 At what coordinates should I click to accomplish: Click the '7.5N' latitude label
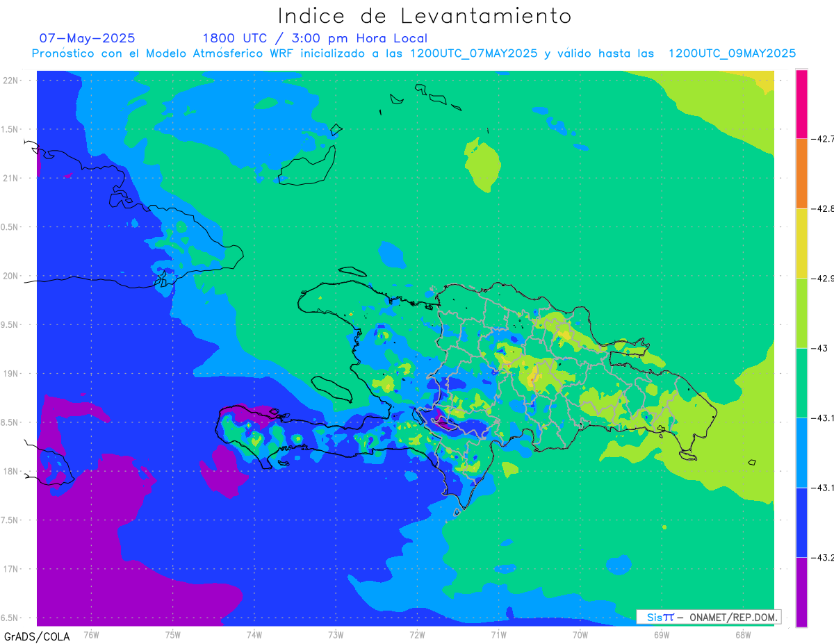(x=10, y=520)
